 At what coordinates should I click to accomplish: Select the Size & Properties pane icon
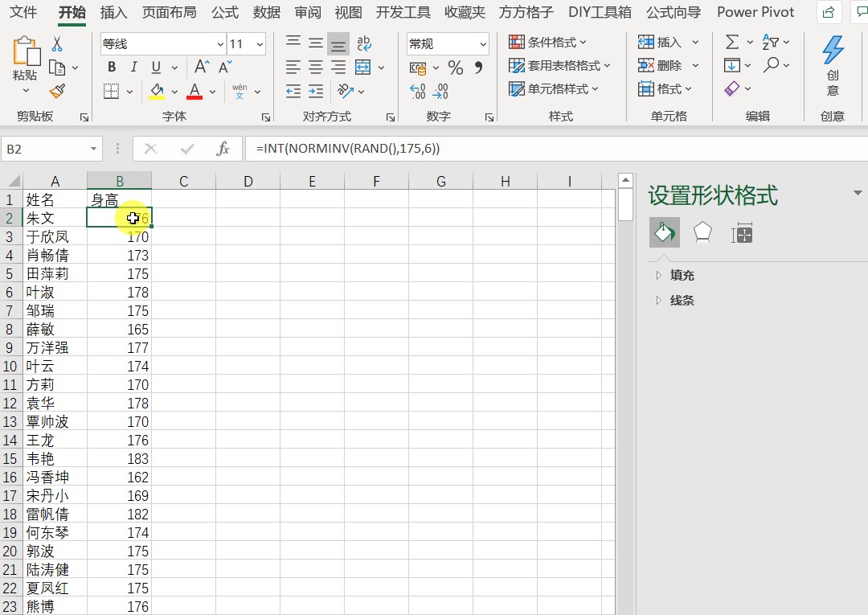[742, 234]
